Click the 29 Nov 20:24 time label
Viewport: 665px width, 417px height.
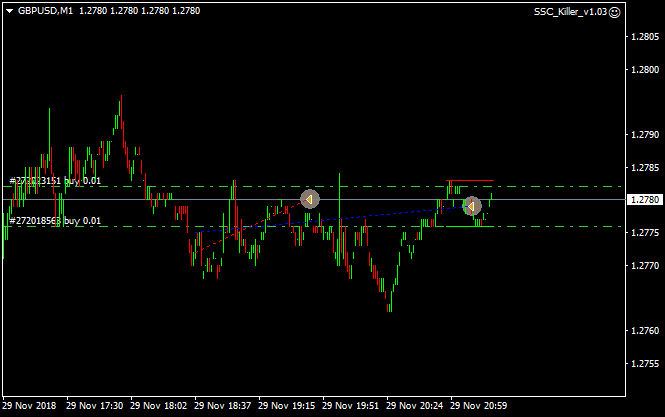pyautogui.click(x=415, y=406)
